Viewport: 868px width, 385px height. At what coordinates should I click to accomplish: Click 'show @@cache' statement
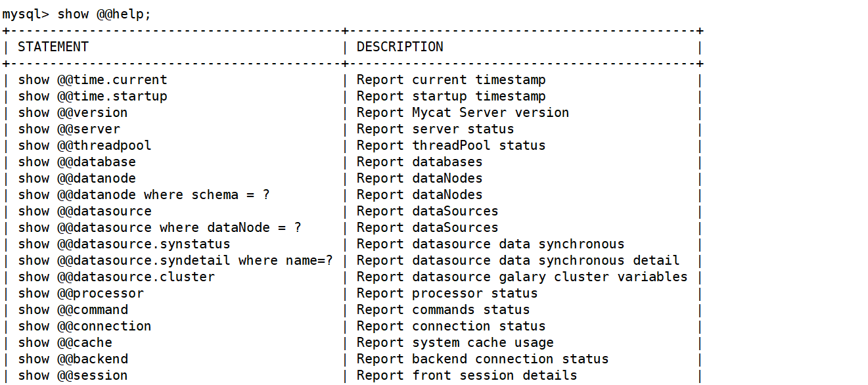point(65,342)
